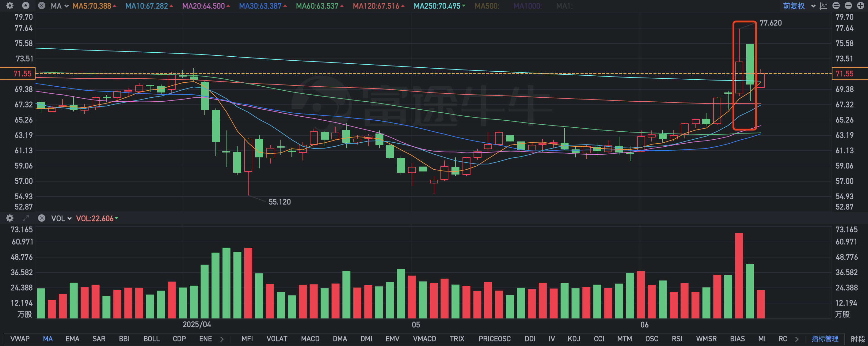The image size is (868, 346).
Task: Click the equal-lines chart reset icon
Action: coord(836,6)
